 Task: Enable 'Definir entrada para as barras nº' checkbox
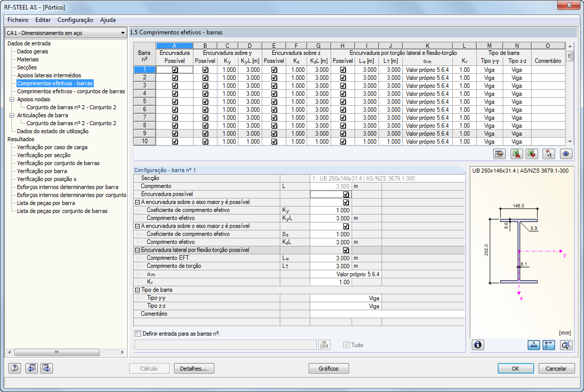pos(138,334)
